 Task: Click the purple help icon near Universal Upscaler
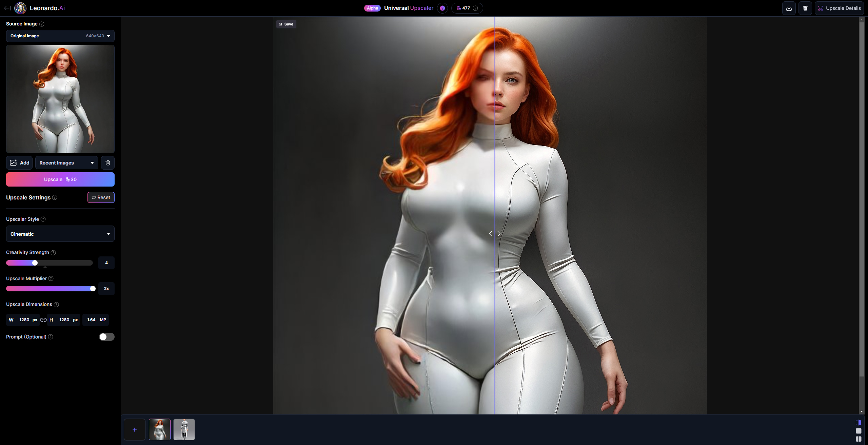pos(442,8)
